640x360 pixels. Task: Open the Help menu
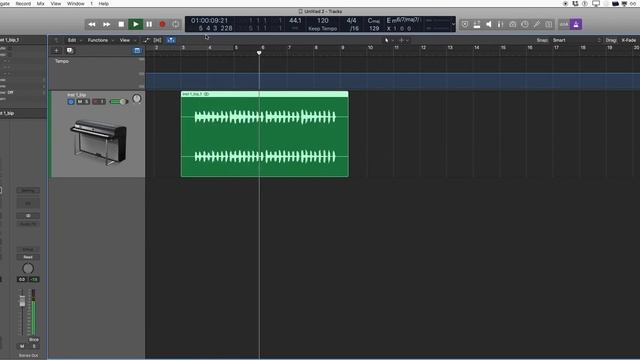(104, 3)
